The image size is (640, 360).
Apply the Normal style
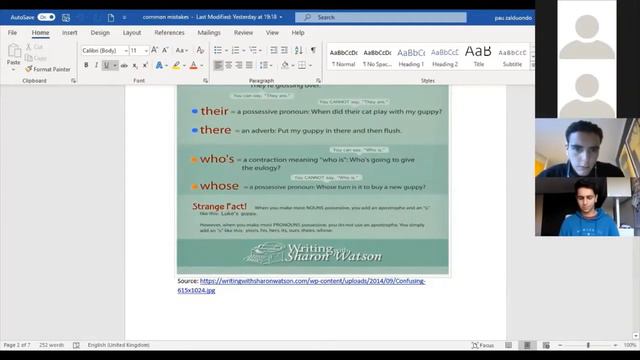(x=344, y=57)
